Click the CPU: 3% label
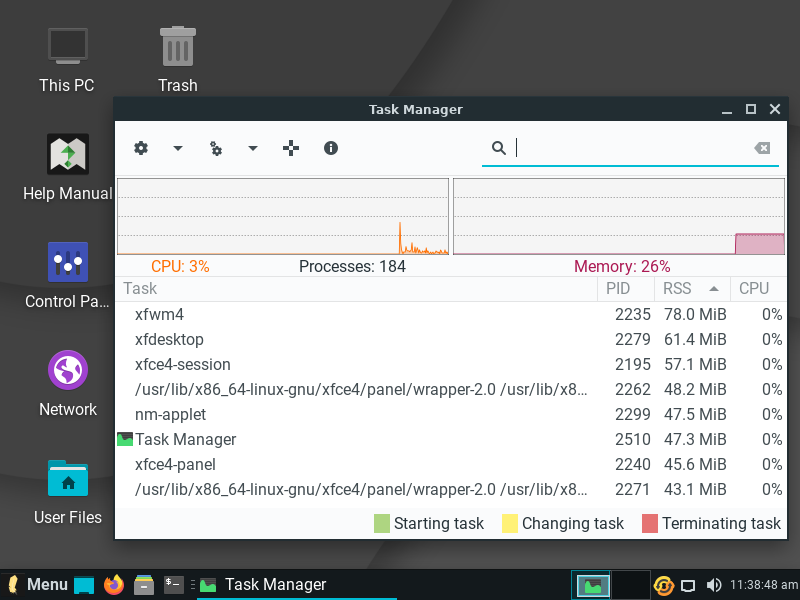The image size is (800, 600). 180,266
